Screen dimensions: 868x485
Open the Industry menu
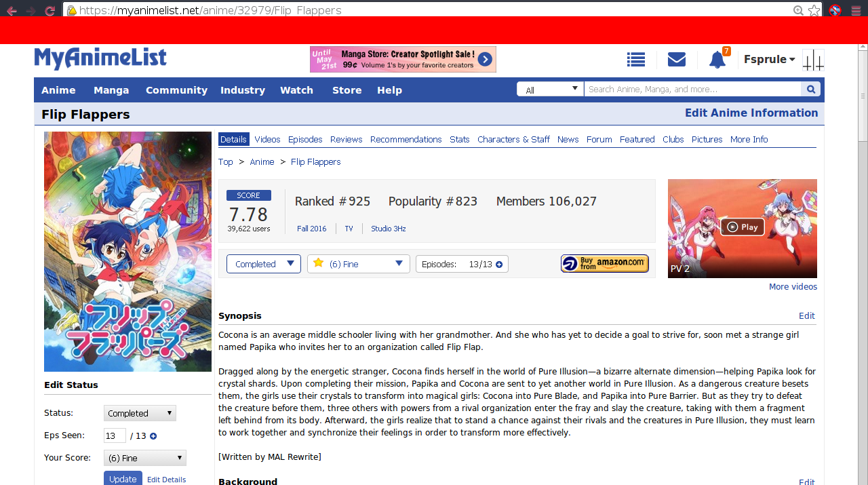[x=243, y=90]
